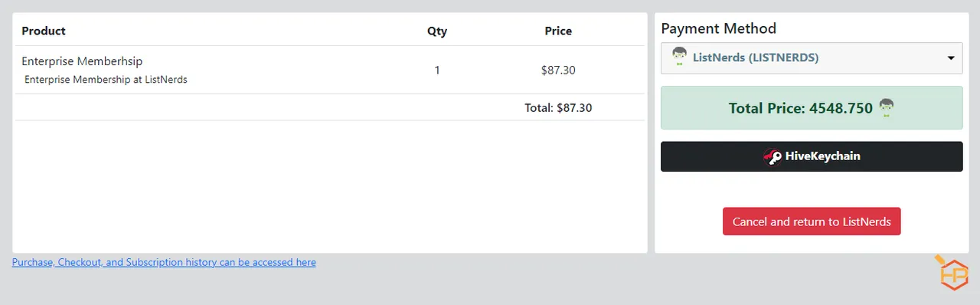
Task: Open the ListNerds (LISTNERDS) payment selector
Action: point(812,58)
